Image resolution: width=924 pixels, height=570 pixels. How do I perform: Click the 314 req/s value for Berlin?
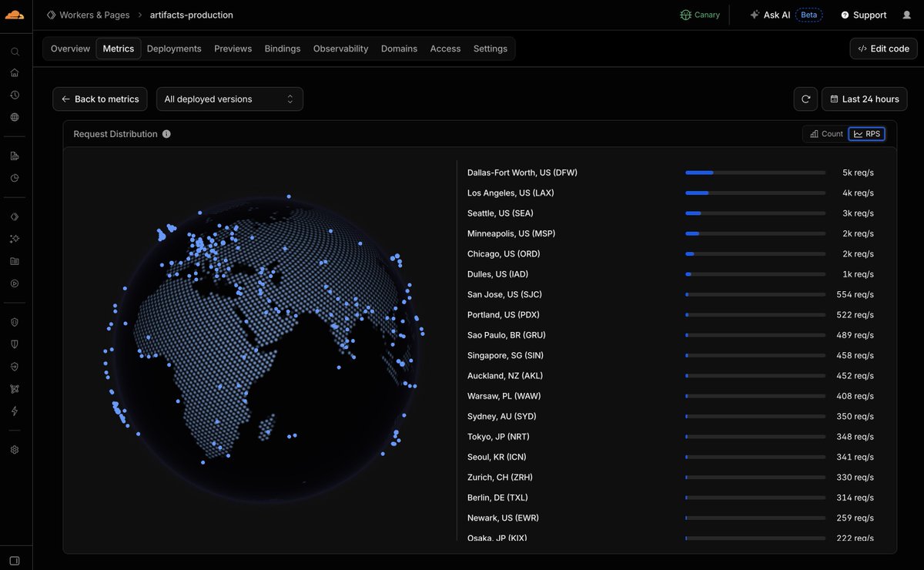(x=855, y=498)
